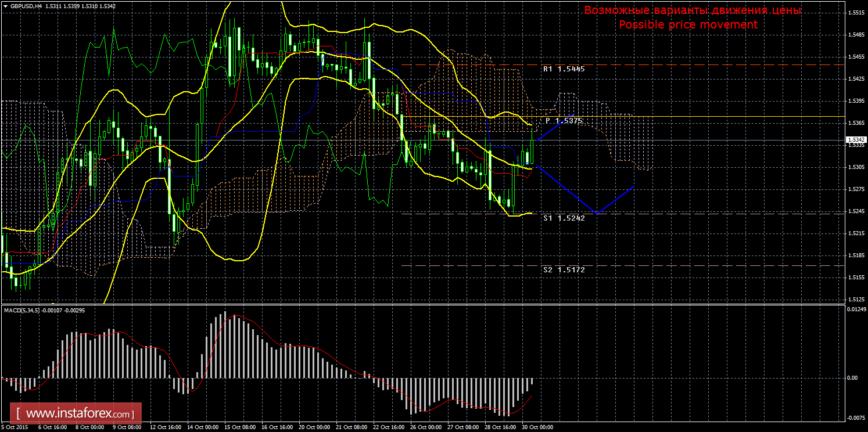This screenshot has height=432, width=868.
Task: Click the 1.5245 price axis label
Action: pyautogui.click(x=856, y=211)
